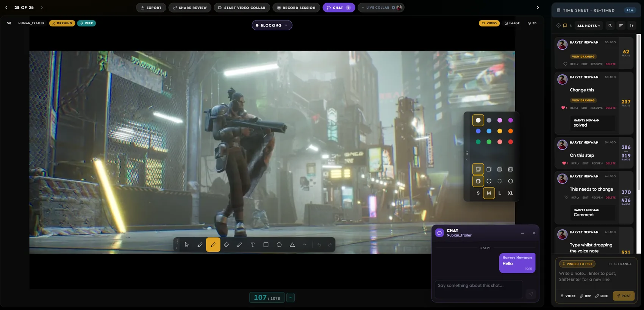Select the rectangle shape tool

(x=266, y=245)
